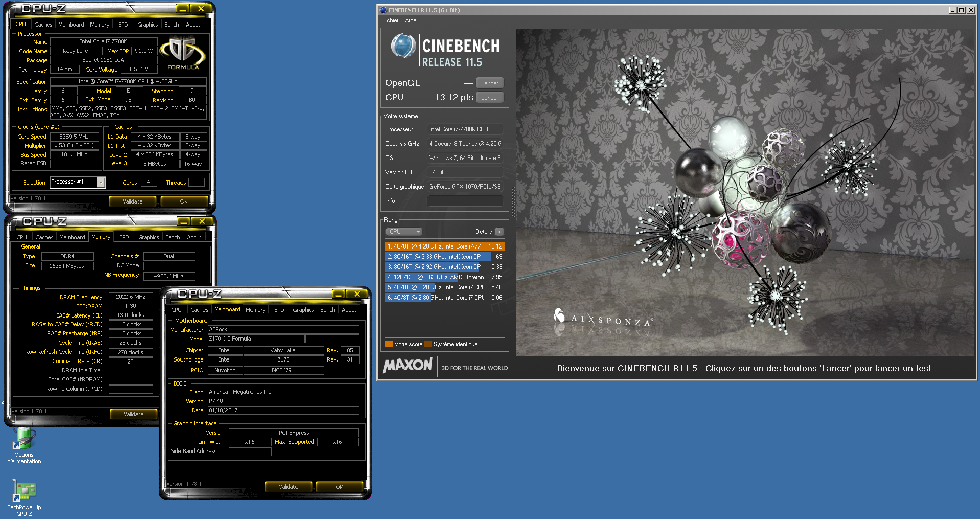
Task: Click the rendered spheres scene image
Action: click(745, 192)
